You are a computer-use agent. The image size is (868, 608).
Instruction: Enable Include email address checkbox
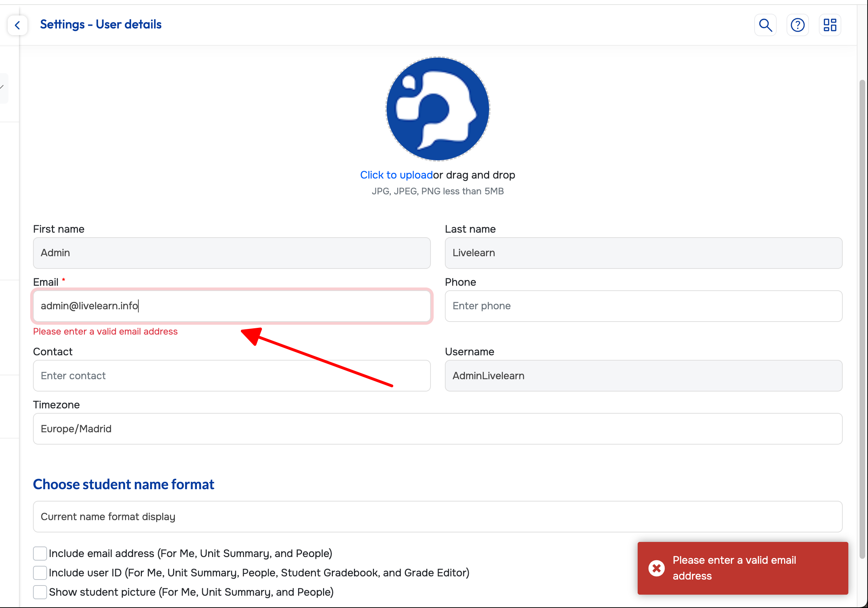(40, 553)
